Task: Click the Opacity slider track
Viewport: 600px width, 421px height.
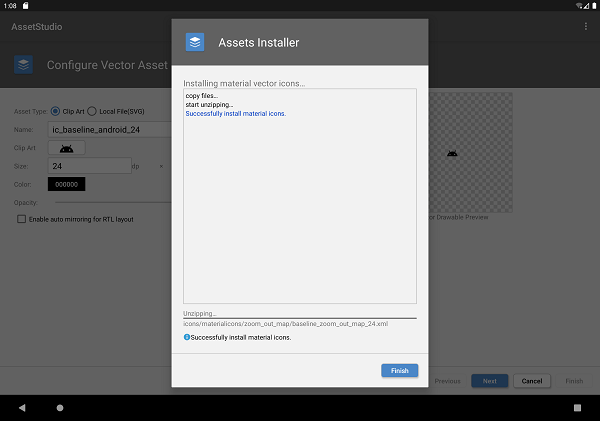Action: (x=113, y=202)
